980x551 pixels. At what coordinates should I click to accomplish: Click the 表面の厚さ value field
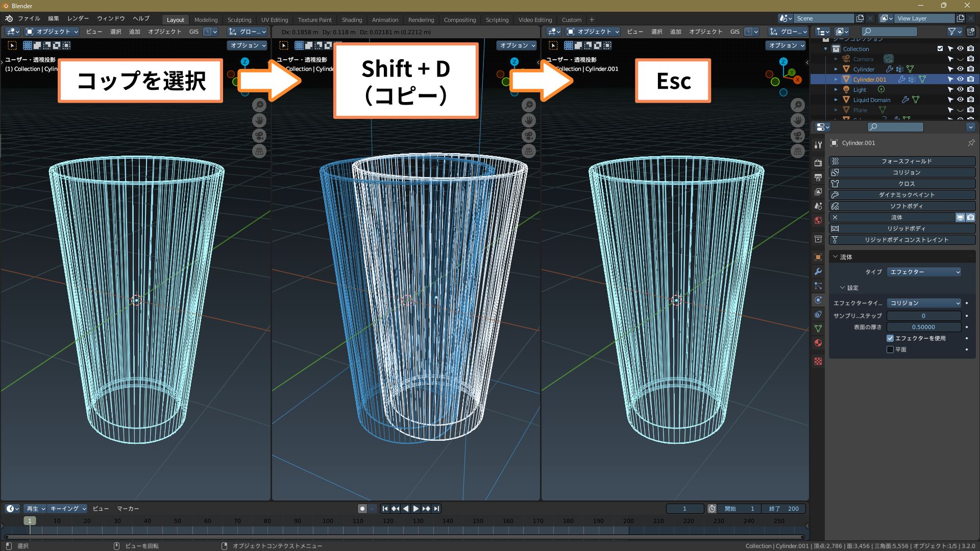point(923,327)
